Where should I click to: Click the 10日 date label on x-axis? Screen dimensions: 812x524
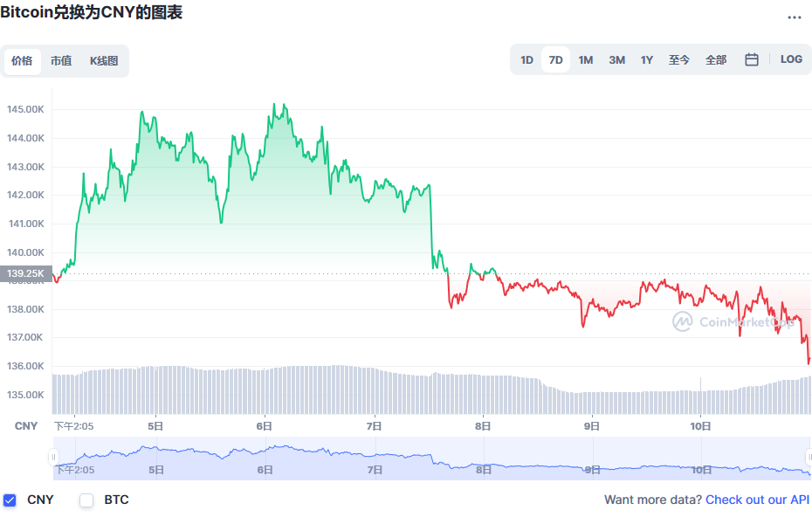click(700, 426)
